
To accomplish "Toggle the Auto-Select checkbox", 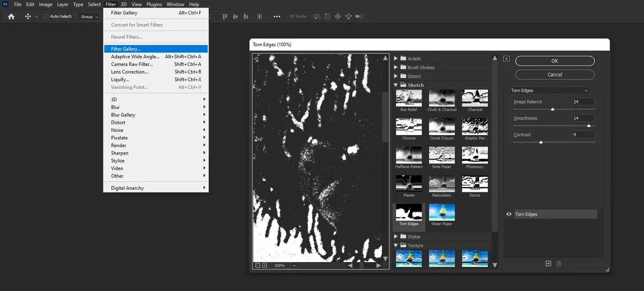I will (46, 17).
